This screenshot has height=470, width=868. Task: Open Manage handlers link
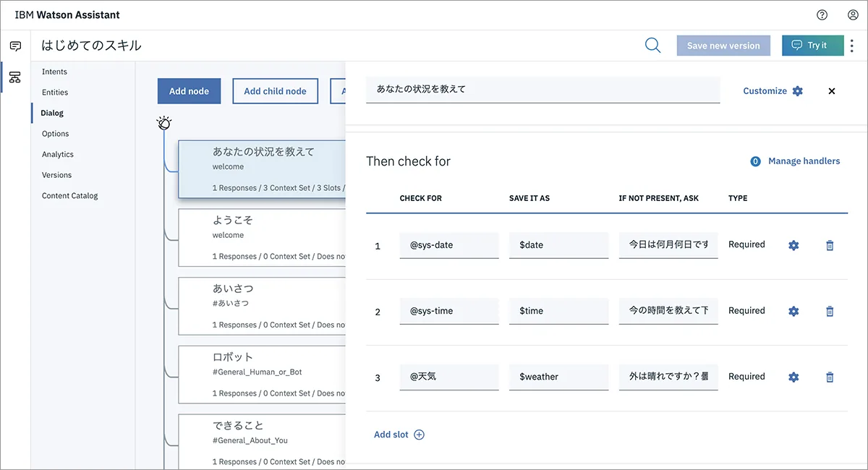804,161
